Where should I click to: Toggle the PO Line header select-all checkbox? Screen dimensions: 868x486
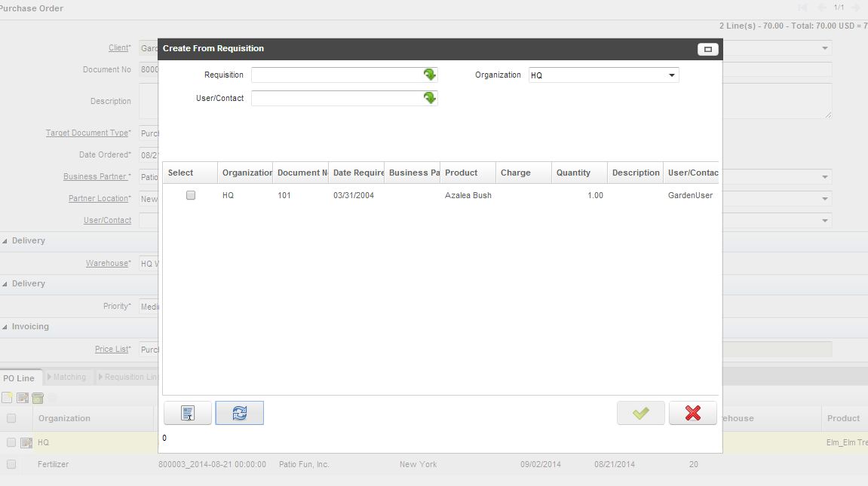pos(11,418)
